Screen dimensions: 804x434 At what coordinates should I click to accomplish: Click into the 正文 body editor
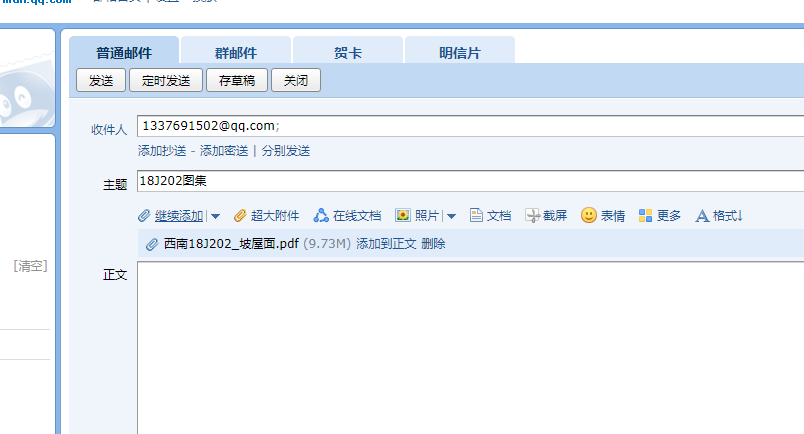coord(471,348)
